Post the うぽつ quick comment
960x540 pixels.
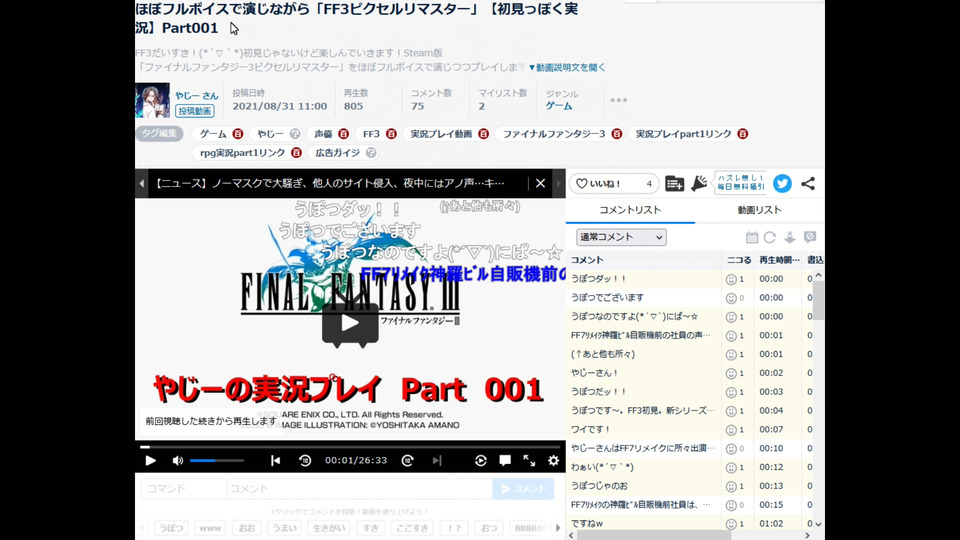click(x=171, y=528)
